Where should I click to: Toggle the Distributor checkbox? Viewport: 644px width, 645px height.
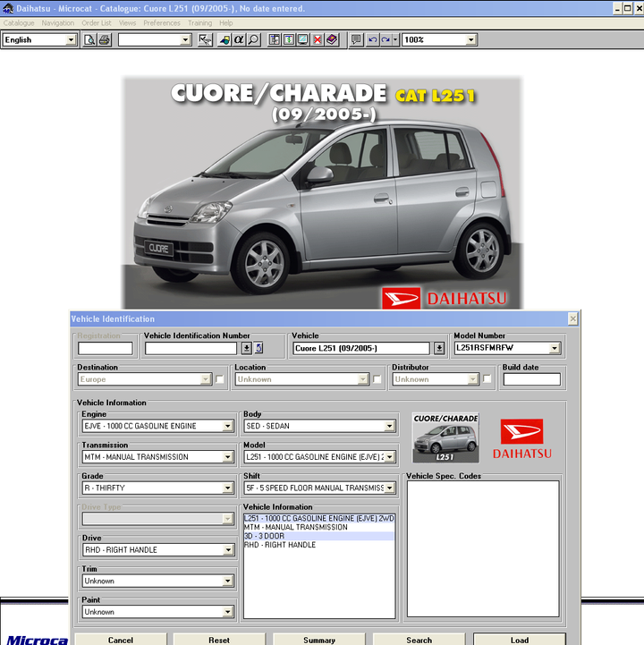click(487, 378)
